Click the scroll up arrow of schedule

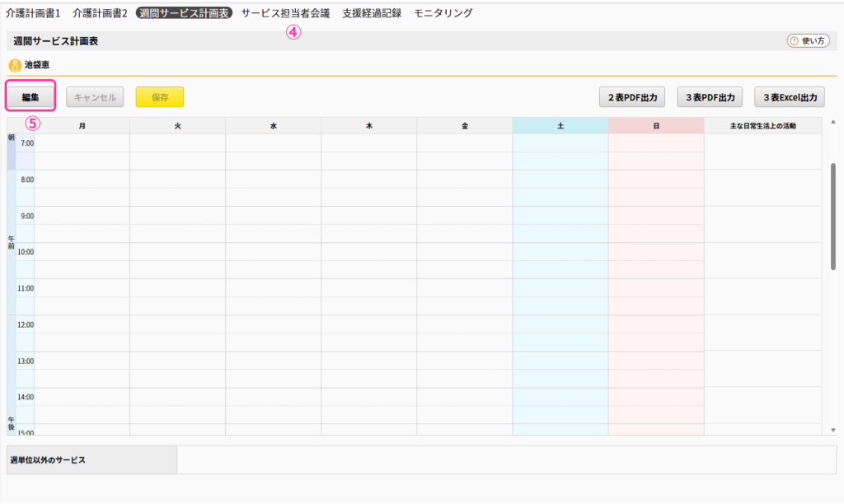[x=832, y=123]
